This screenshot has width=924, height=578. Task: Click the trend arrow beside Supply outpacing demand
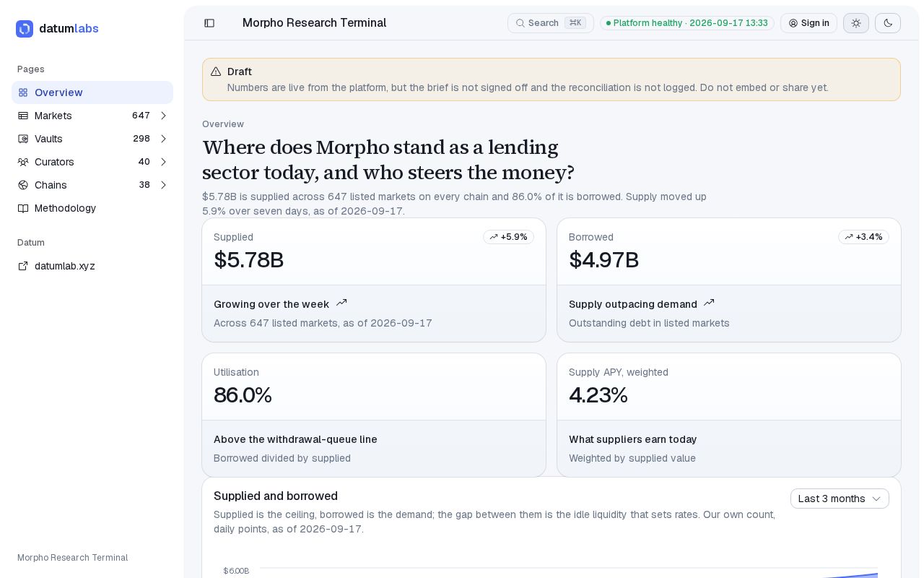(709, 303)
